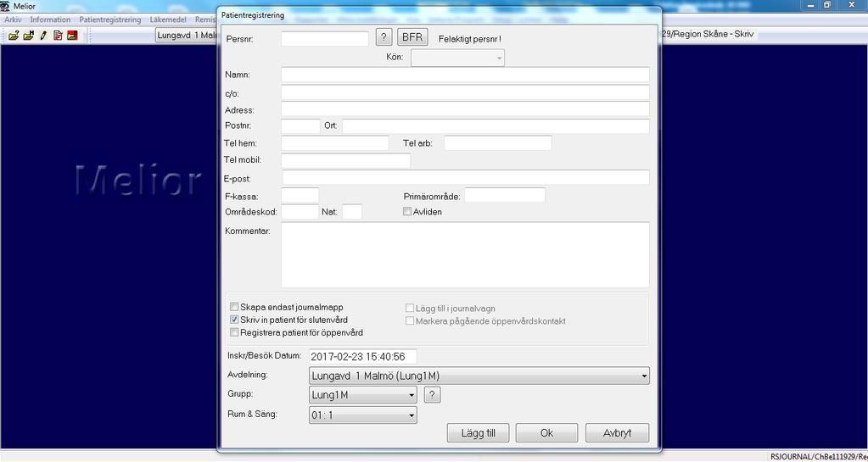
Task: Confirm with the Ok button
Action: (546, 433)
